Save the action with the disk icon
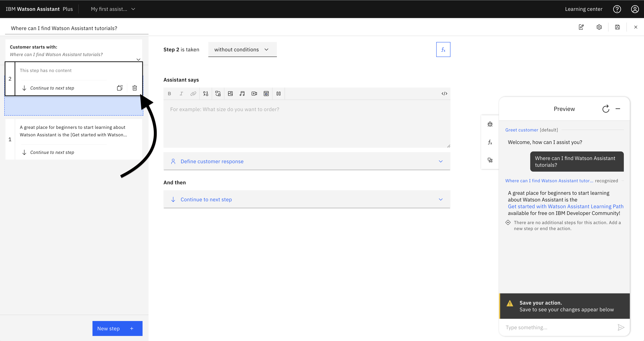 pos(617,27)
